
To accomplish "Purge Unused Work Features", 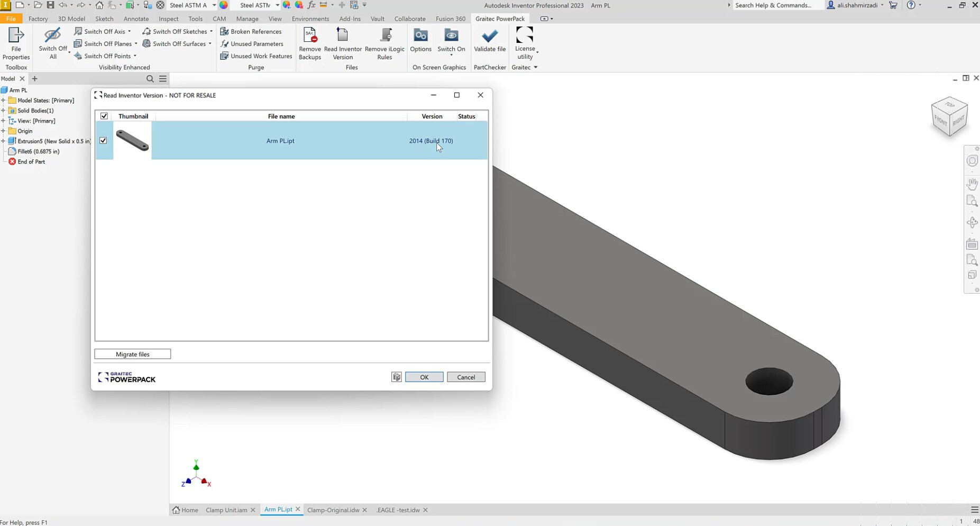I will tap(256, 56).
